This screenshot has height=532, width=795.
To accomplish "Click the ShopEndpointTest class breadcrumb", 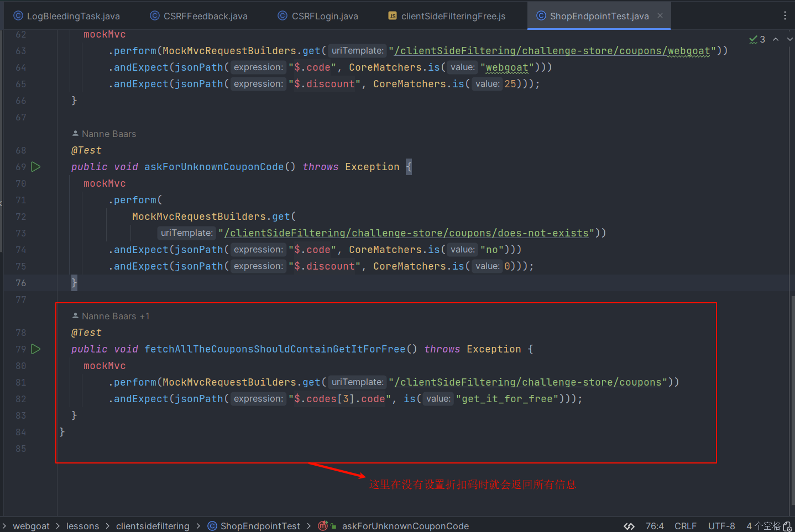I will pos(260,526).
